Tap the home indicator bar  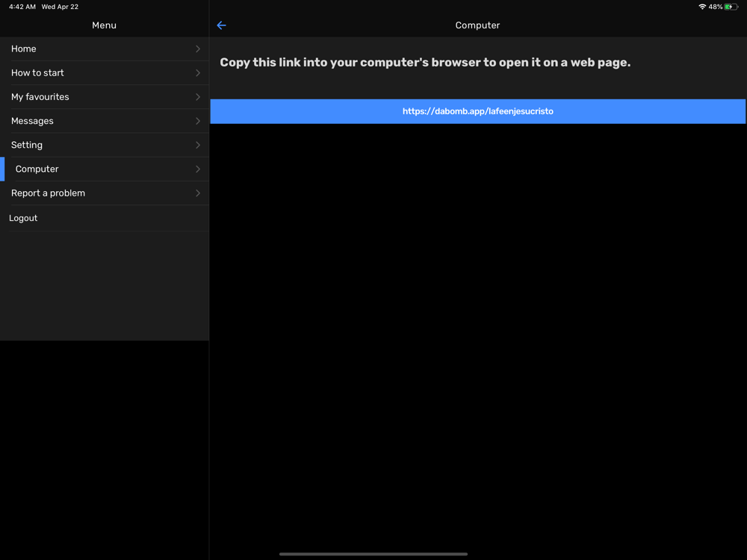[373, 554]
